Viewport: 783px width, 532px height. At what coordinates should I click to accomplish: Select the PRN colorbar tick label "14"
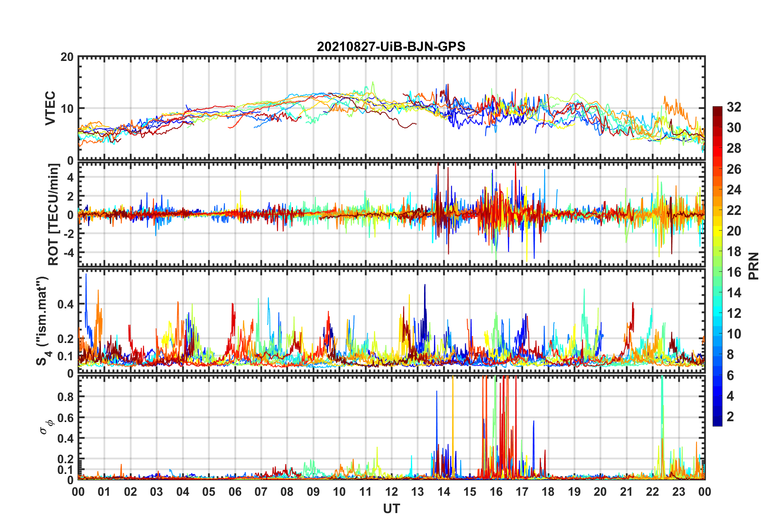click(734, 292)
